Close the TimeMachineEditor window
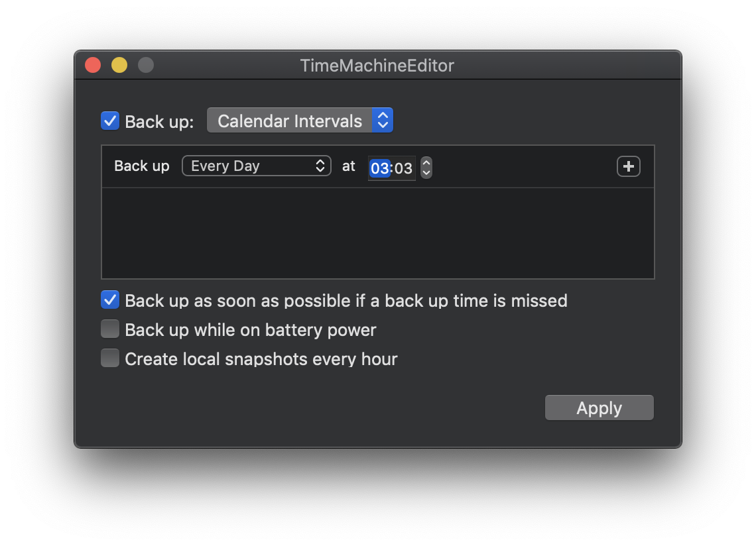Screen dimensions: 756x546 (x=92, y=65)
